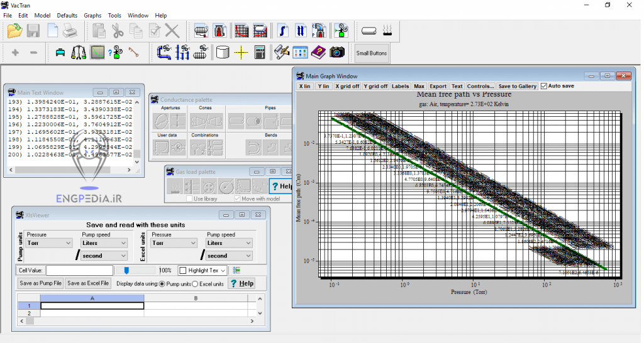This screenshot has width=644, height=343.
Task: Toggle the Auto save checkbox
Action: tap(545, 86)
